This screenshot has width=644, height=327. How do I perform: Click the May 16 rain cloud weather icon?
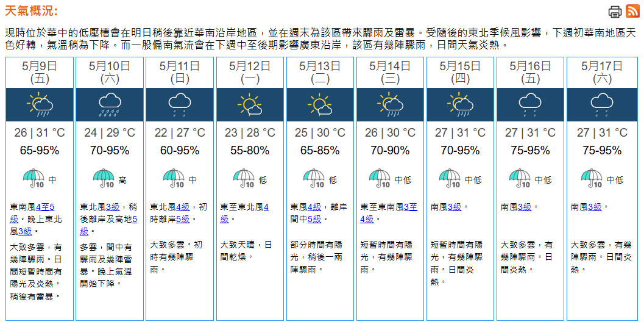tap(530, 104)
